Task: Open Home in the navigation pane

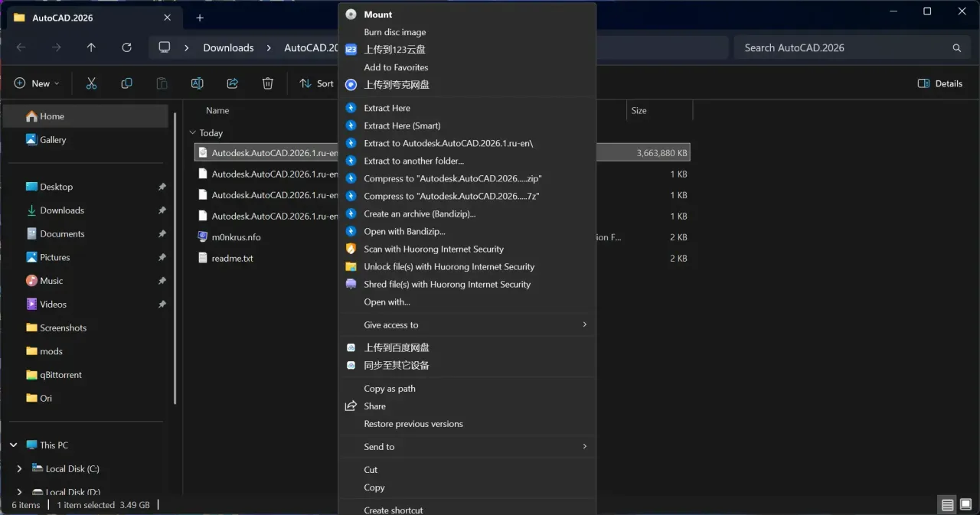Action: pos(86,116)
